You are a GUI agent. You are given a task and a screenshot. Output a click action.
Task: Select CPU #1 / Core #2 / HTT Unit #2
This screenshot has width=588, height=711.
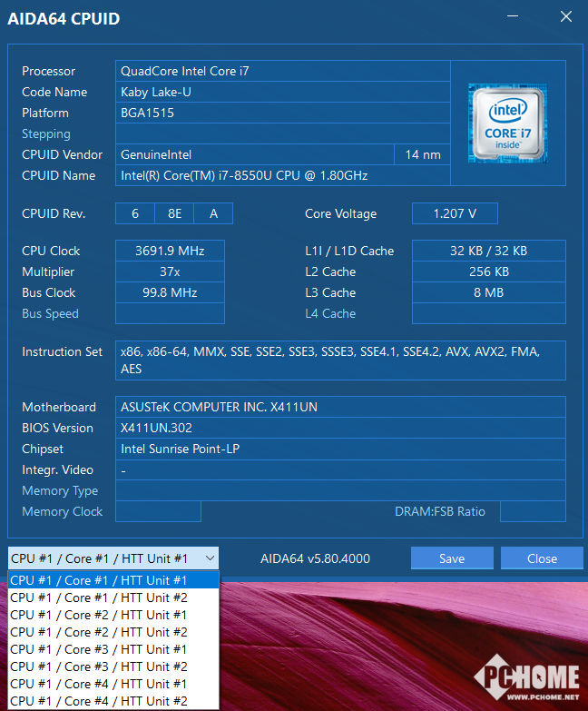(x=113, y=632)
